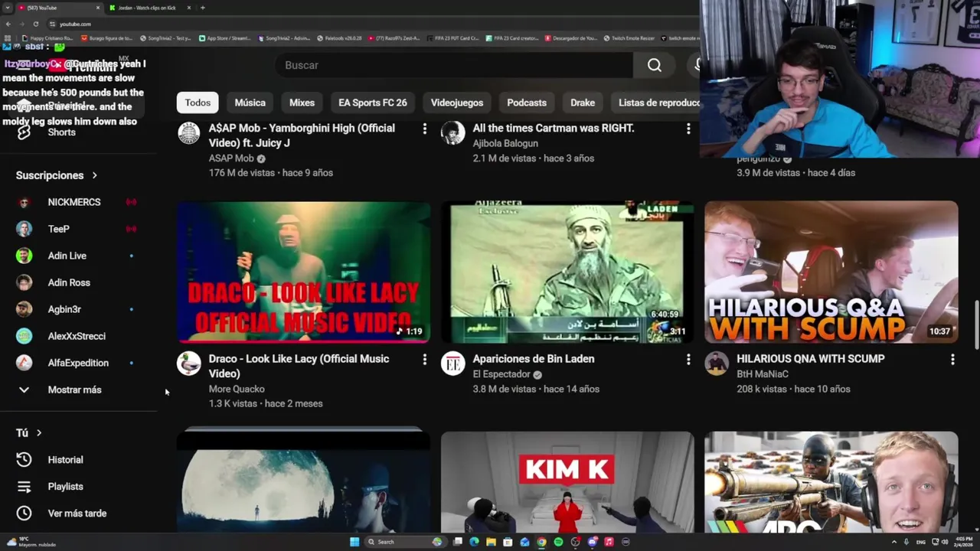980x551 pixels.
Task: Click the search magnifier button
Action: (655, 65)
